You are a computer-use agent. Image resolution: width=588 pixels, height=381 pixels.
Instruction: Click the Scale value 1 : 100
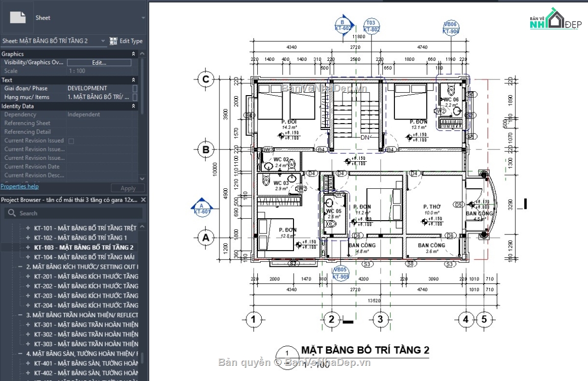(x=76, y=71)
